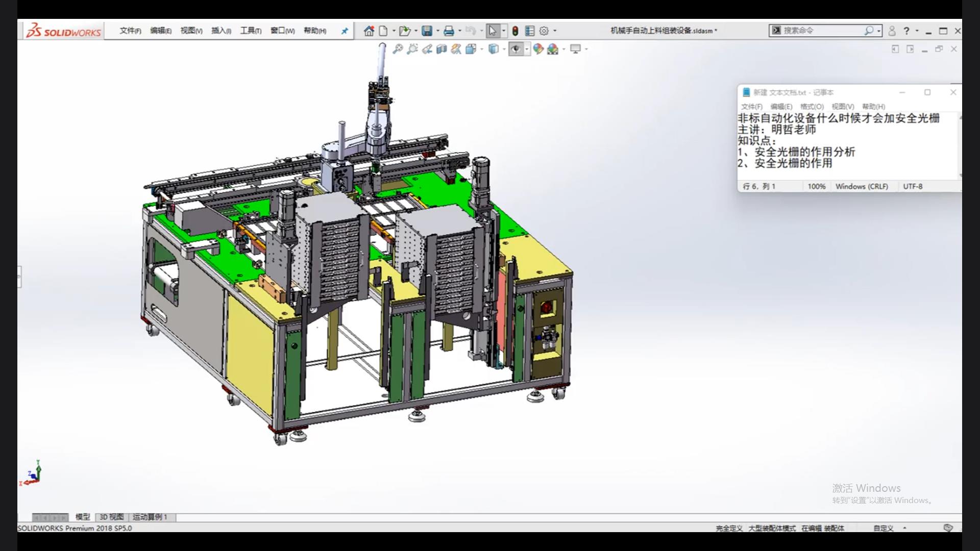Print the document using the printer icon
The width and height of the screenshot is (980, 551).
pos(449,31)
